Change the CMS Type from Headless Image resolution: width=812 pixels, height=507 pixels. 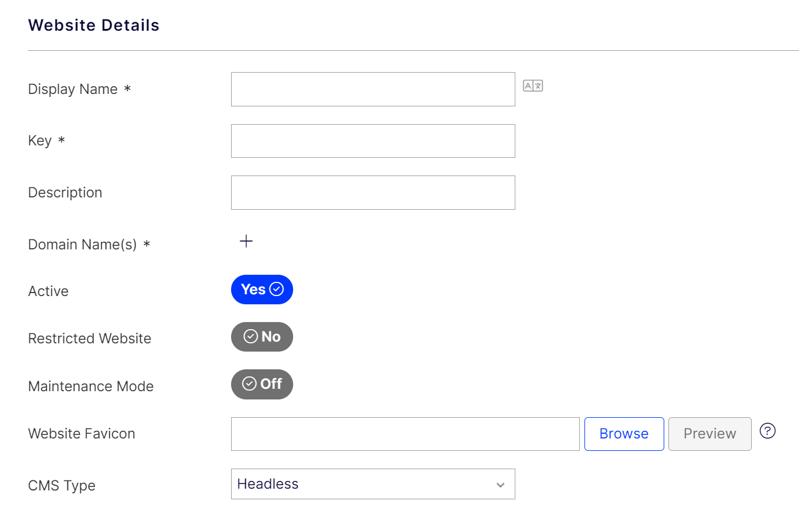coord(372,484)
